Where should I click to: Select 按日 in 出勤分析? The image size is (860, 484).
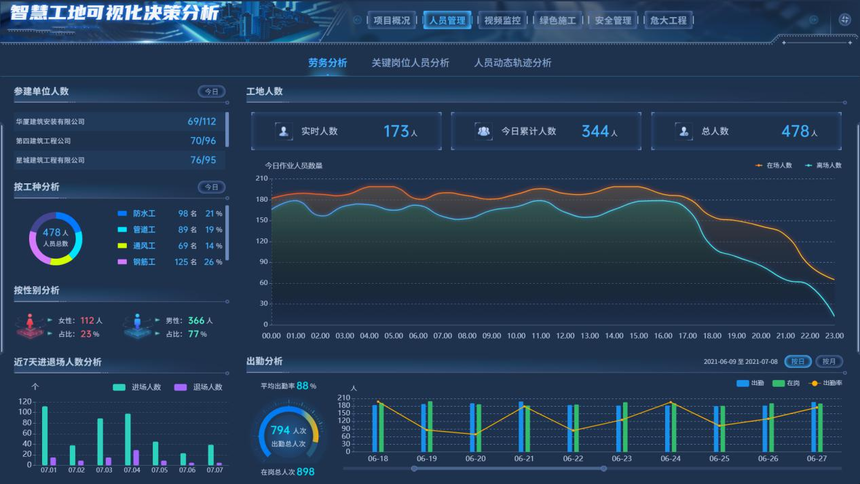(798, 362)
